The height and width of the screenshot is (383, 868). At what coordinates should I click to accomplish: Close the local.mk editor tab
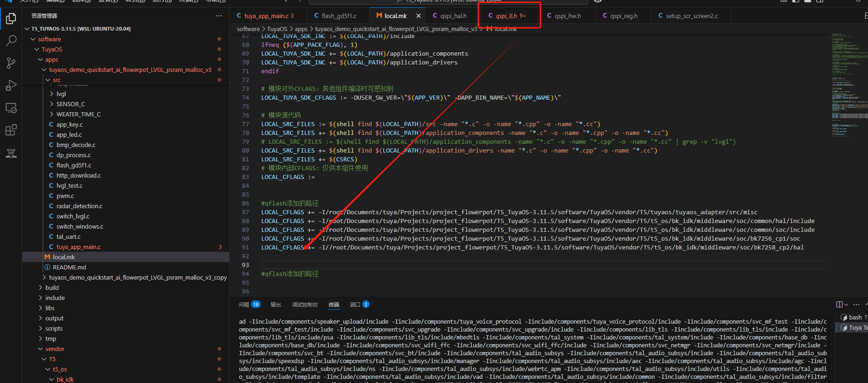click(x=418, y=16)
